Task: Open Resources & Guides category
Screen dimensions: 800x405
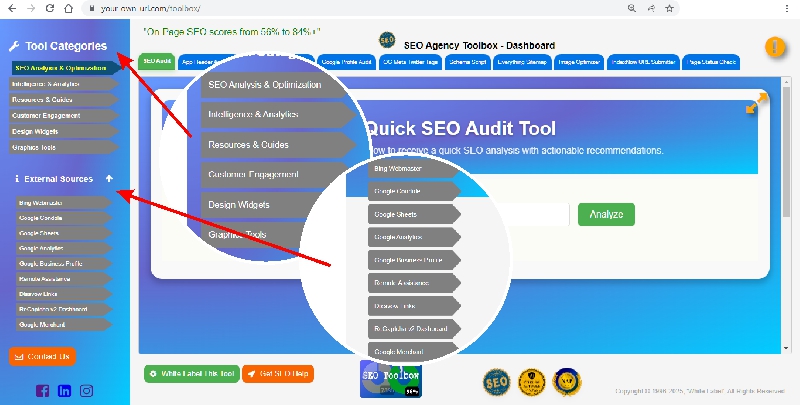Action: coord(64,99)
